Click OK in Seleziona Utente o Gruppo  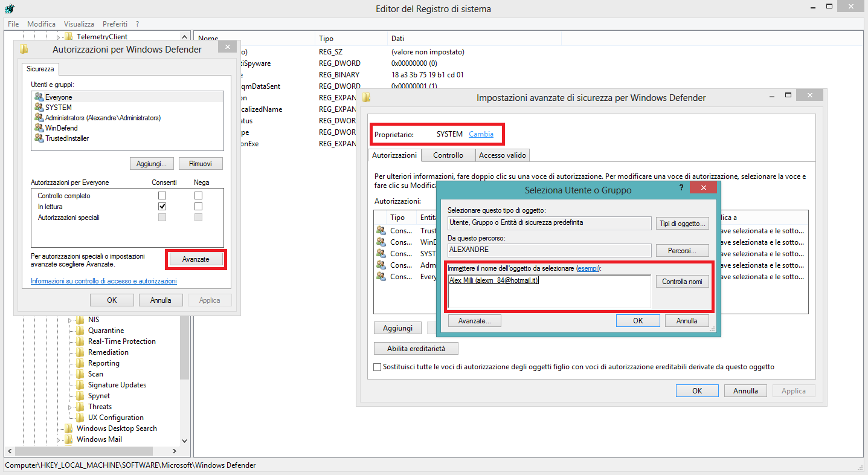[638, 321]
